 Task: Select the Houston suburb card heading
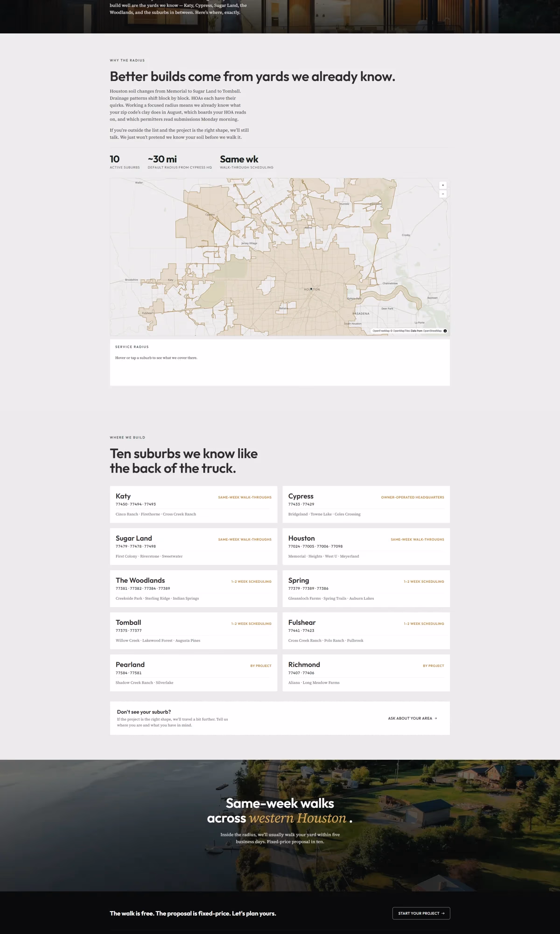click(x=301, y=538)
